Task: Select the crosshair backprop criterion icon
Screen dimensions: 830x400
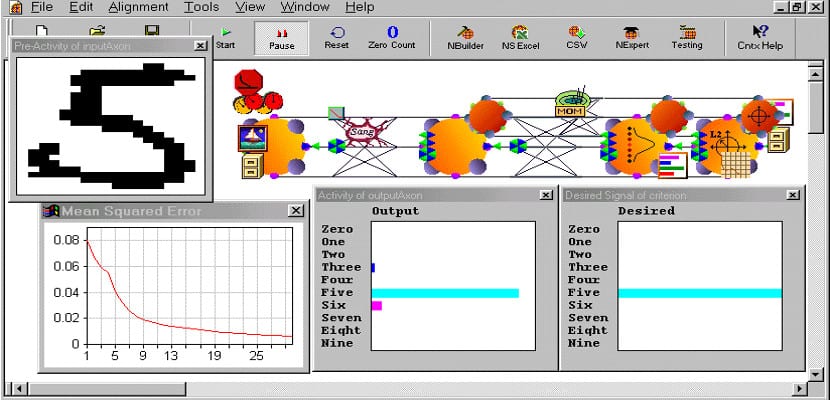Action: tap(759, 116)
